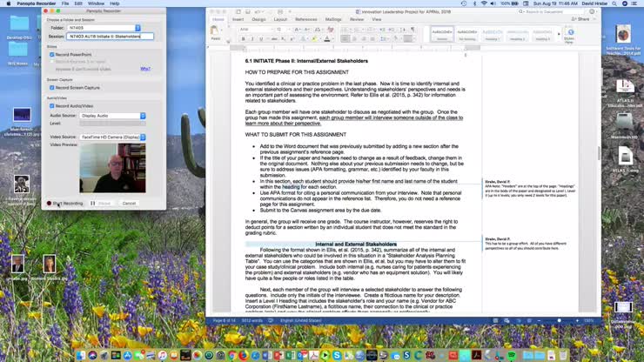The width and height of the screenshot is (644, 362).
Task: Click Cancel in Panopto Recorder
Action: tap(129, 204)
